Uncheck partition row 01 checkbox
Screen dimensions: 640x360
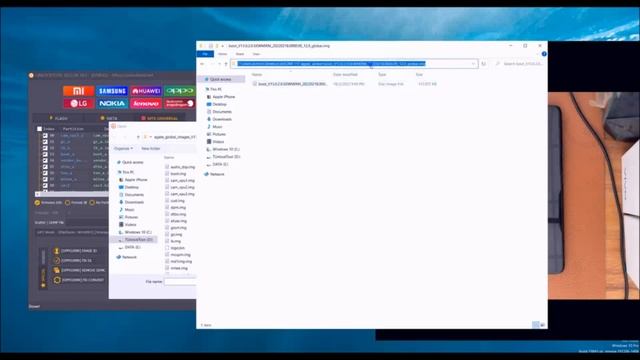tap(45, 142)
